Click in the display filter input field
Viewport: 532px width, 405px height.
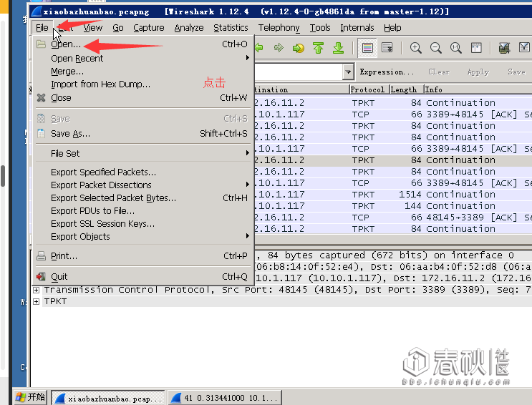[299, 72]
